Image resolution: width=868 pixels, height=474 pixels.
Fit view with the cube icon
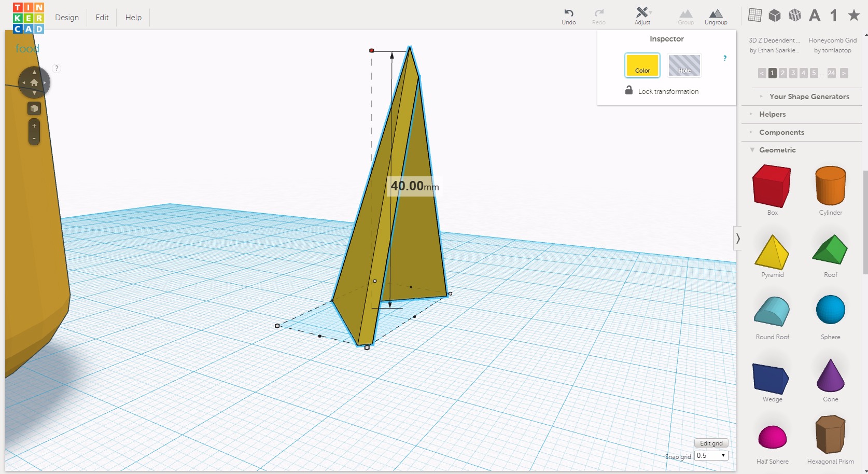pyautogui.click(x=34, y=108)
